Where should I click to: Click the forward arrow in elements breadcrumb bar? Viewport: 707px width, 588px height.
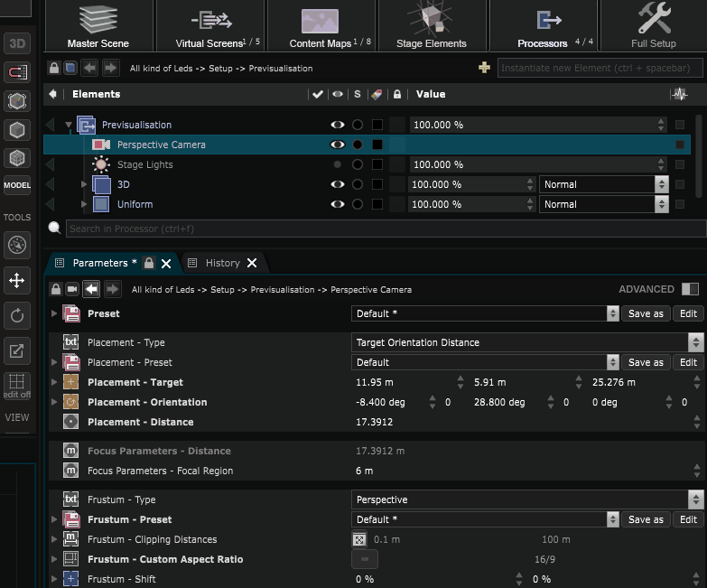[111, 68]
